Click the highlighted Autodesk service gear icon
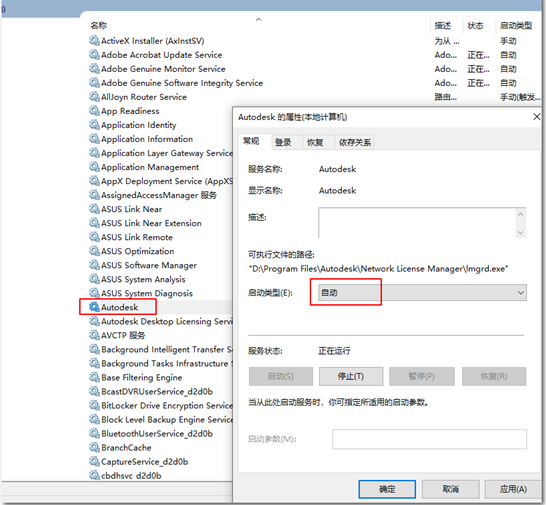The width and height of the screenshot is (546, 505). pos(94,307)
